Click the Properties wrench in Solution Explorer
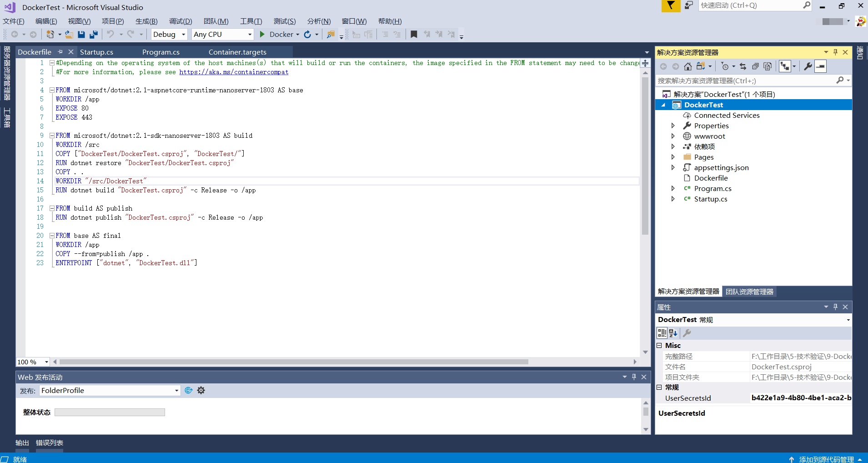Viewport: 868px width, 463px height. (808, 66)
